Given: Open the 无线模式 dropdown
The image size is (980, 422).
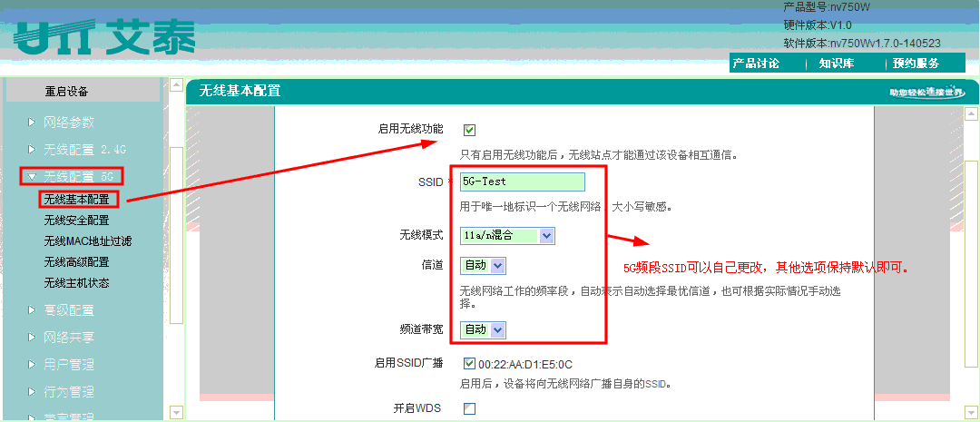Looking at the screenshot, I should pos(545,235).
